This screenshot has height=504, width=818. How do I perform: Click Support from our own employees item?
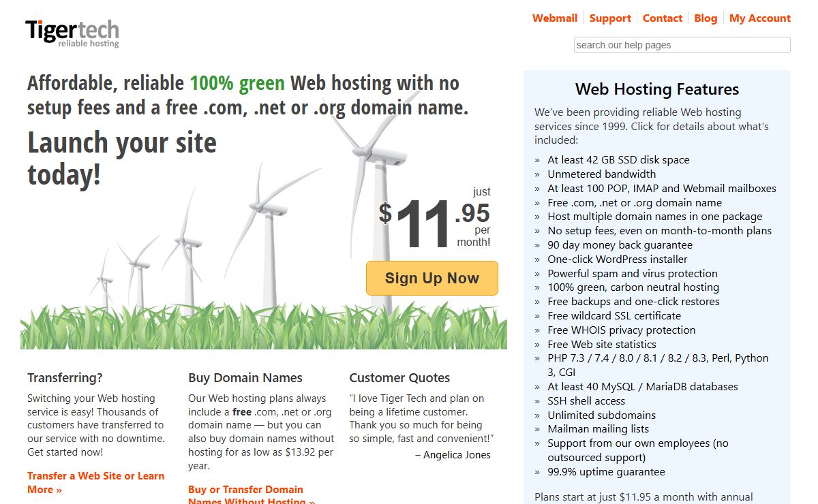(638, 450)
